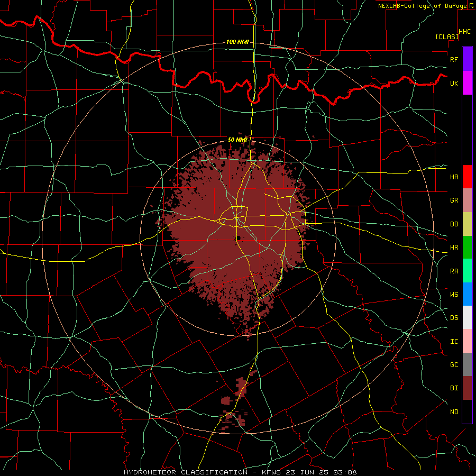Click the DS legend label
The width and height of the screenshot is (476, 476).
tap(454, 318)
